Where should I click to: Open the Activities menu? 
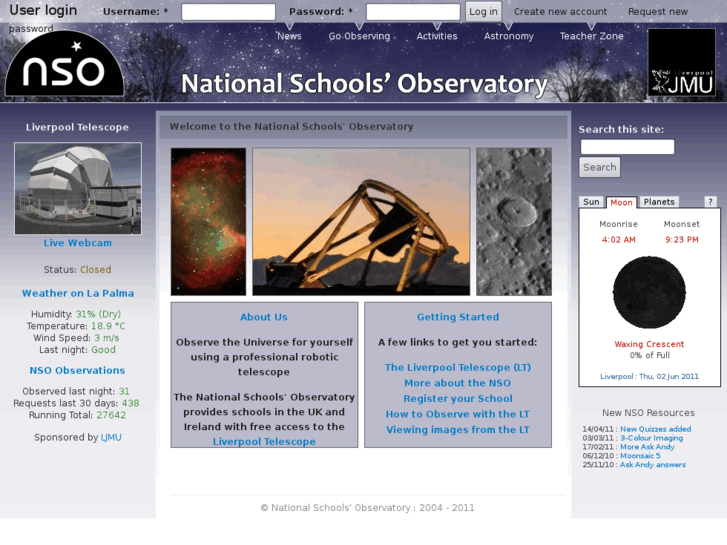click(x=437, y=36)
